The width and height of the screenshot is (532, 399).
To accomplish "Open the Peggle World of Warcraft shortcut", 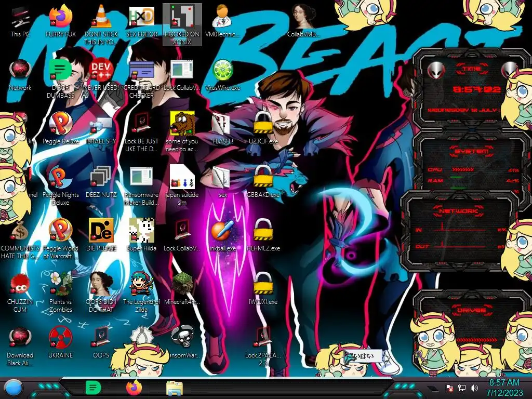I will coord(60,239).
